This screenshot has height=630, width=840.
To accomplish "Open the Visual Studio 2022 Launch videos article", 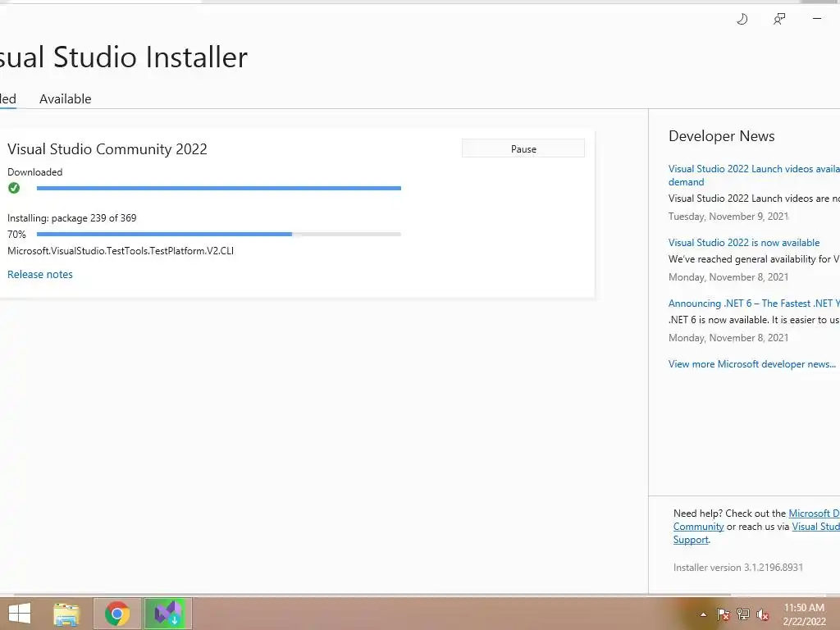I will coord(755,176).
